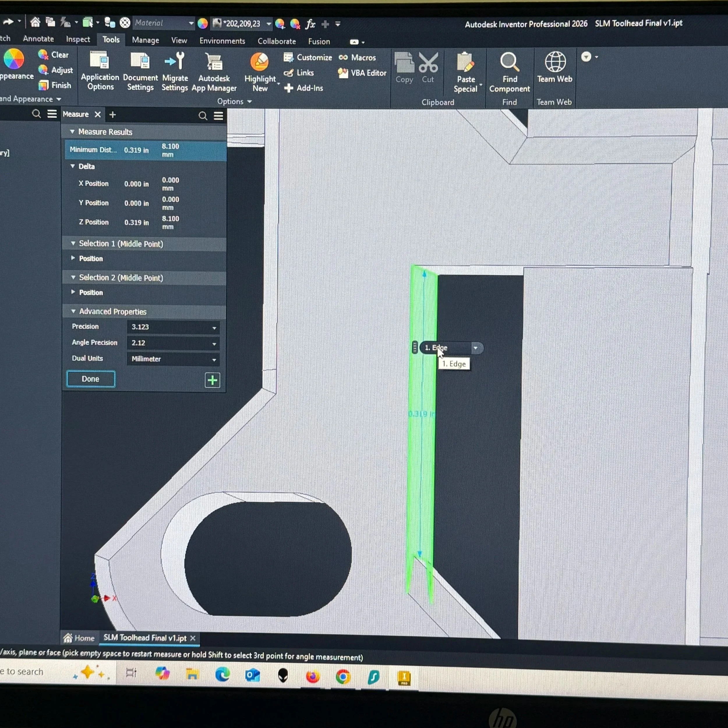Click the green plus add-to-accumulate button
The width and height of the screenshot is (728, 728).
point(212,380)
